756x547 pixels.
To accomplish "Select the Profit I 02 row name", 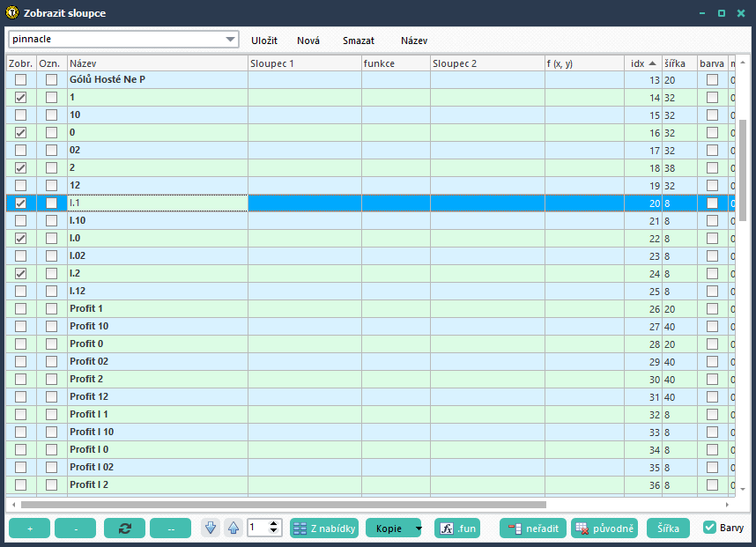I will [x=92, y=467].
